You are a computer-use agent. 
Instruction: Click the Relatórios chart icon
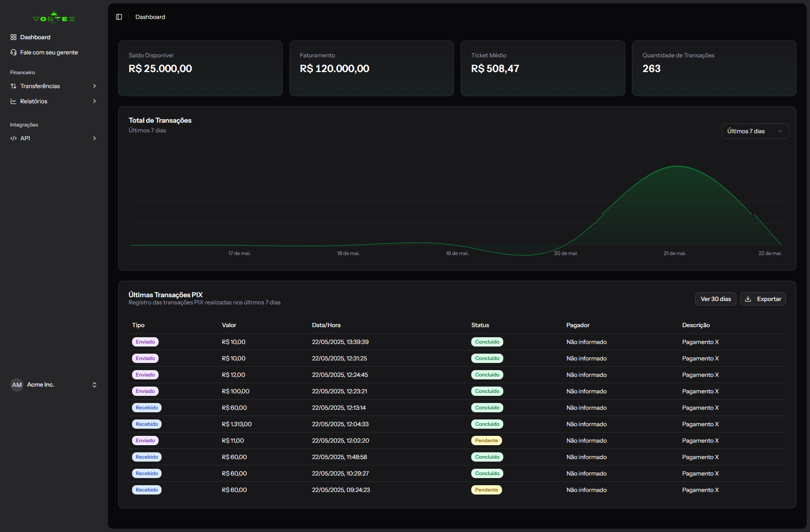[13, 101]
